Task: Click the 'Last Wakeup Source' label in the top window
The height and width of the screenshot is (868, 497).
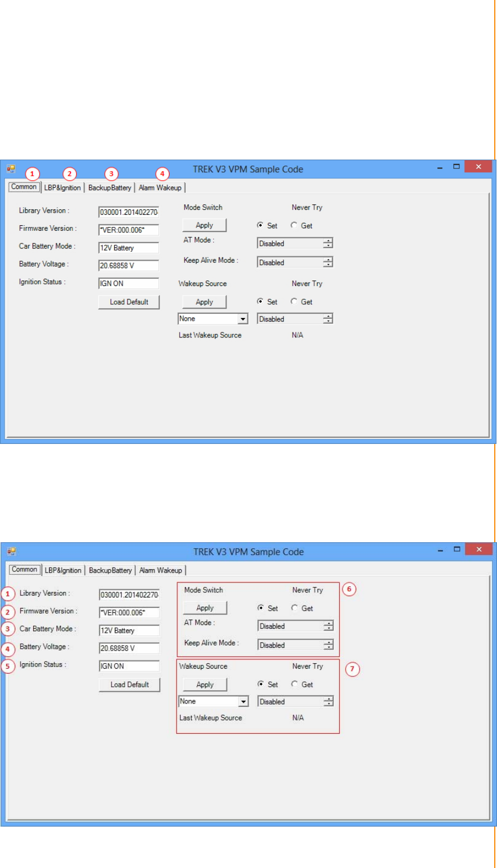Action: tap(210, 335)
